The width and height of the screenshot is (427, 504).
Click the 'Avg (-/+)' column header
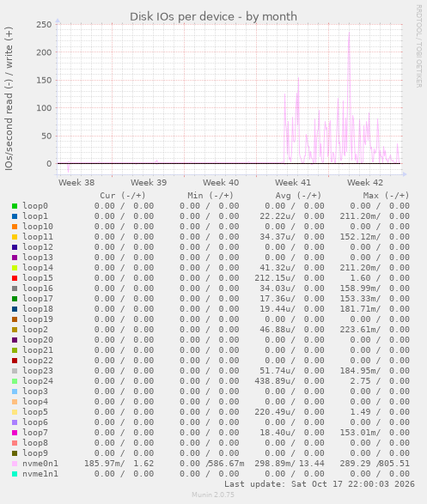coord(298,196)
